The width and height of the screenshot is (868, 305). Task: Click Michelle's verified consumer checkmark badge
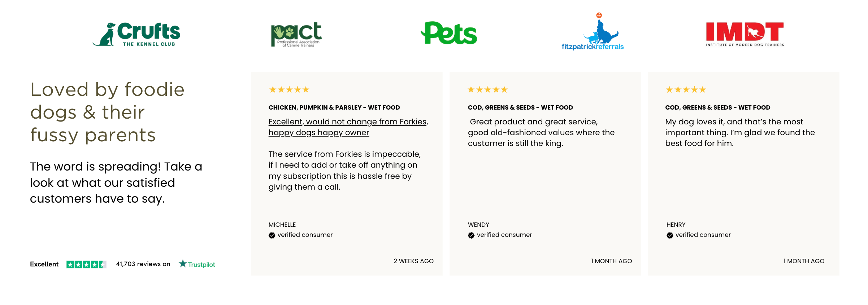[x=272, y=235]
